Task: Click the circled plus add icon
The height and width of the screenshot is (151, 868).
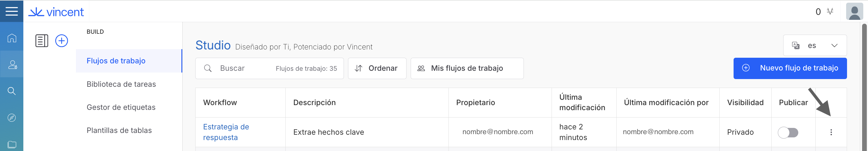Action: click(62, 41)
